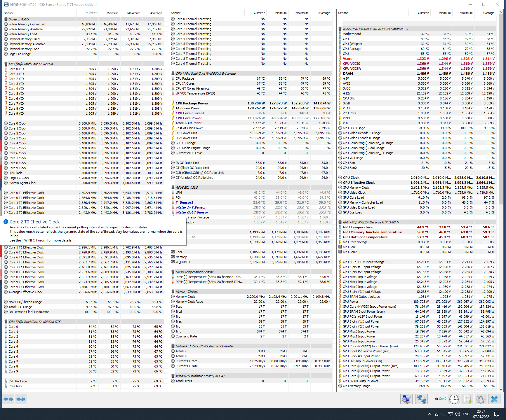
Task: Click the chip icon beside GPU [#0]: NVIDIA GeForce RTX 3080 Ti
Action: point(340,222)
